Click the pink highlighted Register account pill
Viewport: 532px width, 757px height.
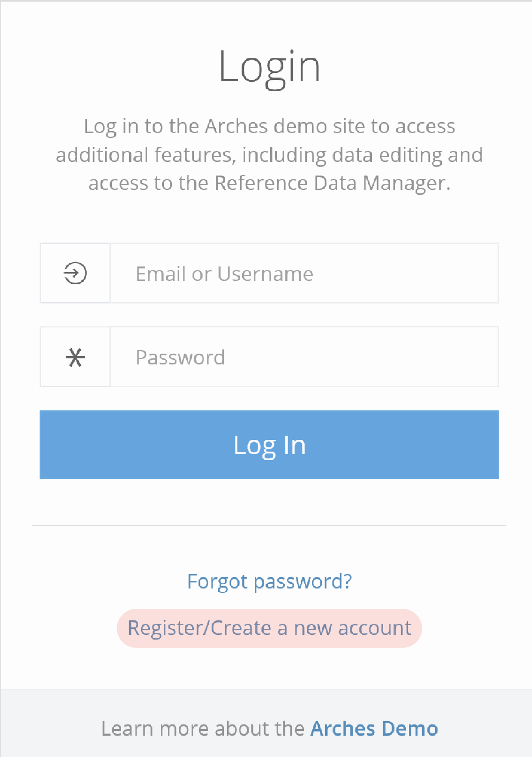[x=269, y=628]
